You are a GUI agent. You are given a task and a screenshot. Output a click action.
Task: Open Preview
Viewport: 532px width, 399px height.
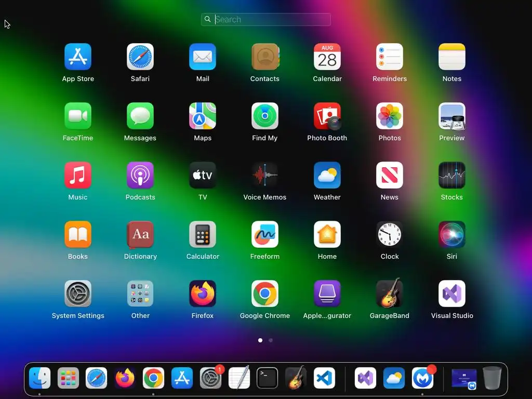click(452, 116)
